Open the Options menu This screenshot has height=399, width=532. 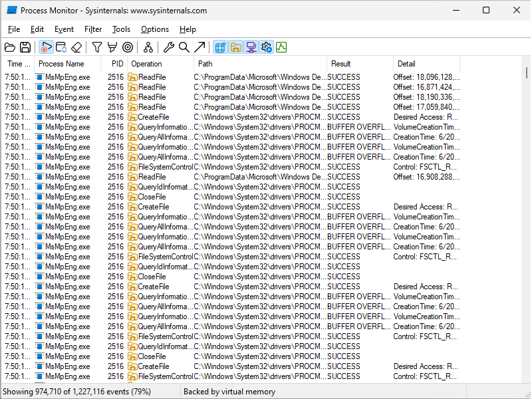(x=155, y=29)
